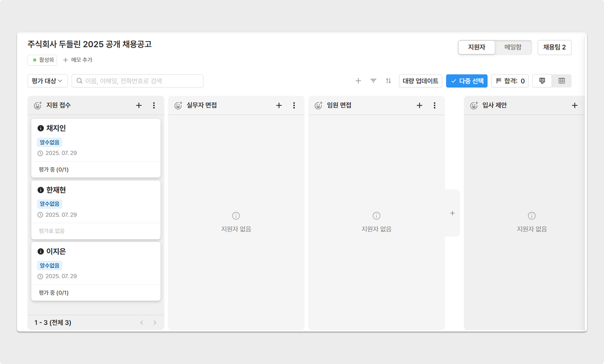The height and width of the screenshot is (364, 604).
Task: Go to next page in 지원 접수
Action: (x=155, y=322)
